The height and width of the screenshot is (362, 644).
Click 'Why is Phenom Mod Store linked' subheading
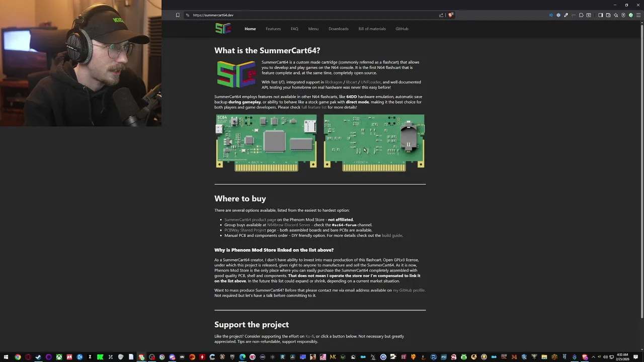[x=274, y=250]
